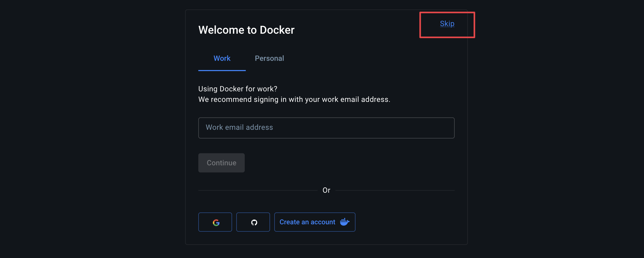Switch to the Work tab
Screen dimensions: 644x258
[222, 58]
